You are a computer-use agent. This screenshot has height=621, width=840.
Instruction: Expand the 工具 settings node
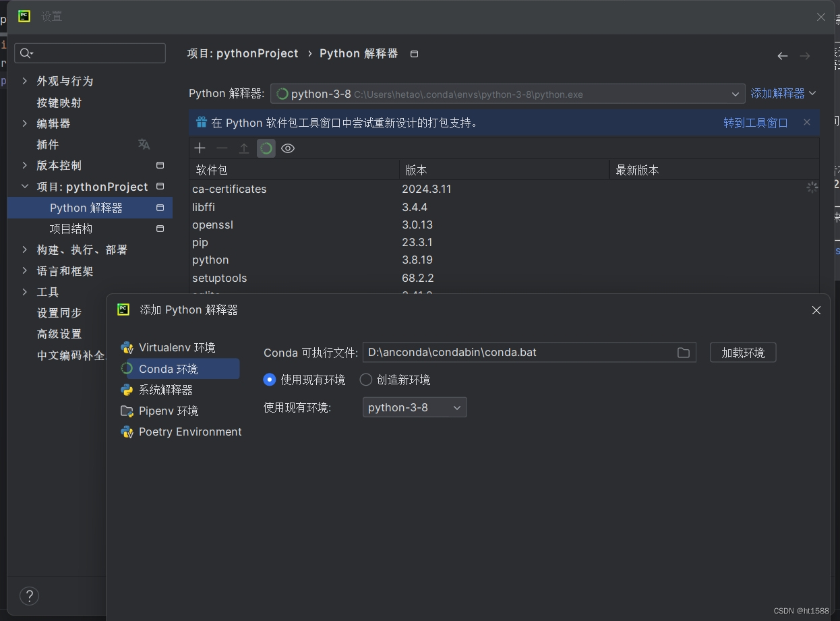[25, 292]
